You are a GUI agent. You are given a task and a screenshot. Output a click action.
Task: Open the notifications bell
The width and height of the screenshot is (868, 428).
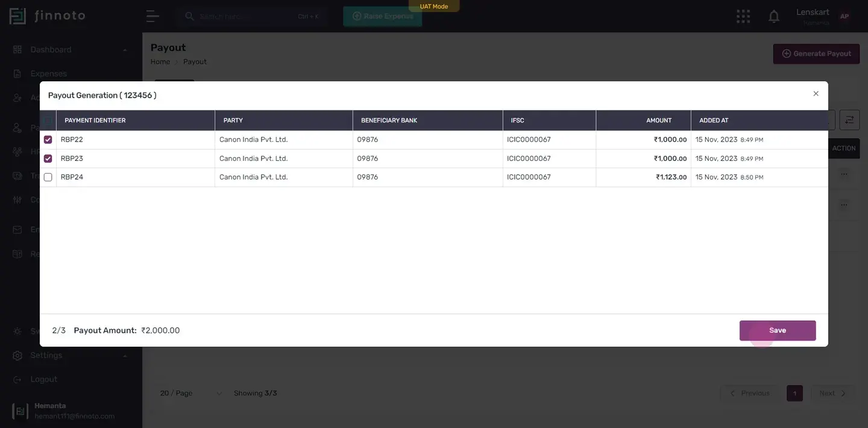coord(774,16)
